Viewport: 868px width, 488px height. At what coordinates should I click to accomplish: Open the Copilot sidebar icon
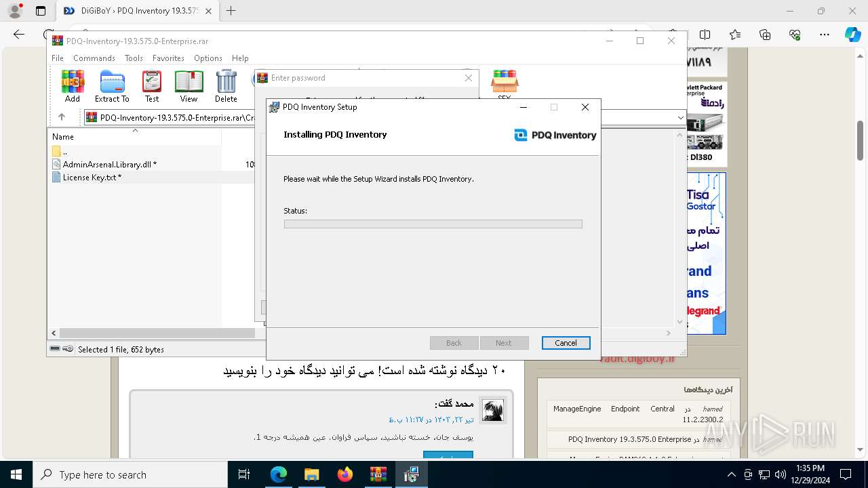852,35
